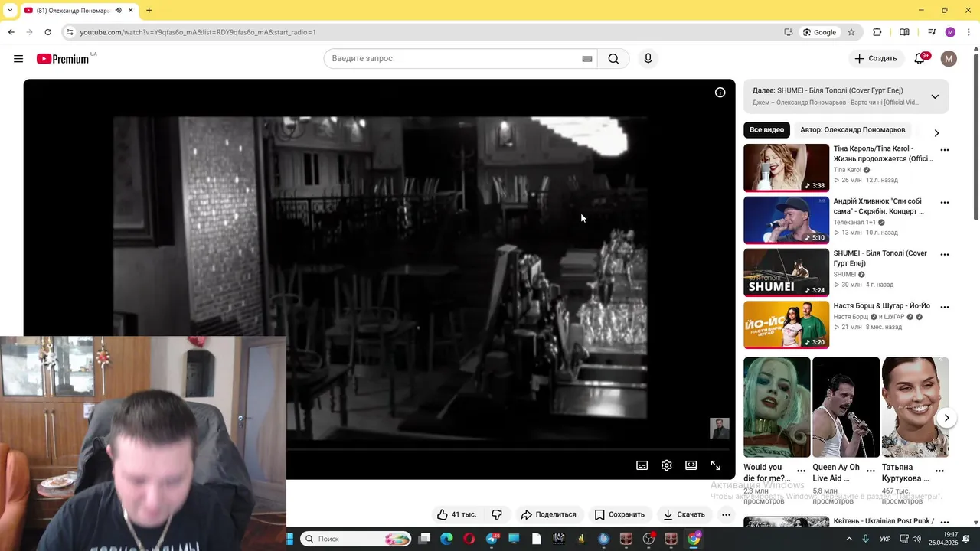
Task: Open a new browser tab
Action: 149,11
